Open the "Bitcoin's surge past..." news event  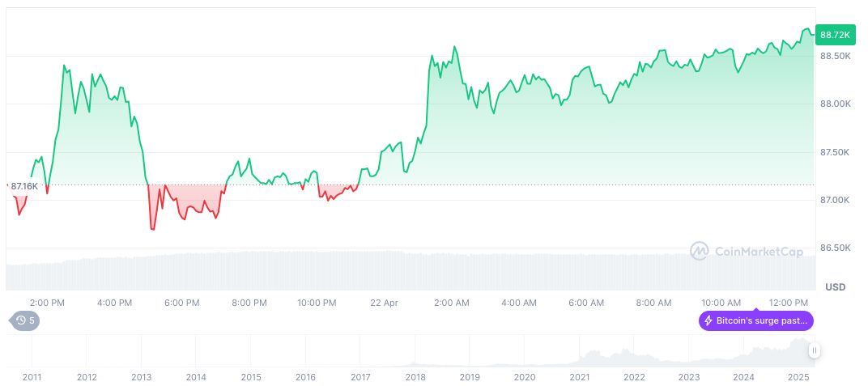(756, 320)
